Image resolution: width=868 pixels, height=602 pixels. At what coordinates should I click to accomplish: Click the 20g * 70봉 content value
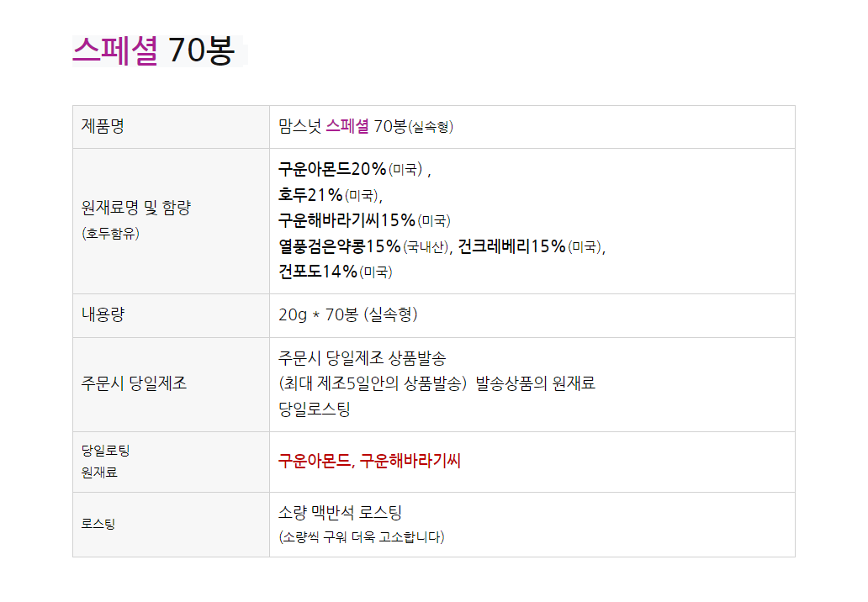coord(347,315)
